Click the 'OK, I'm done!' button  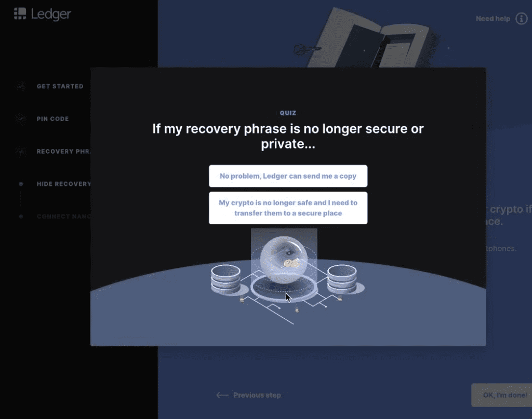tap(501, 395)
